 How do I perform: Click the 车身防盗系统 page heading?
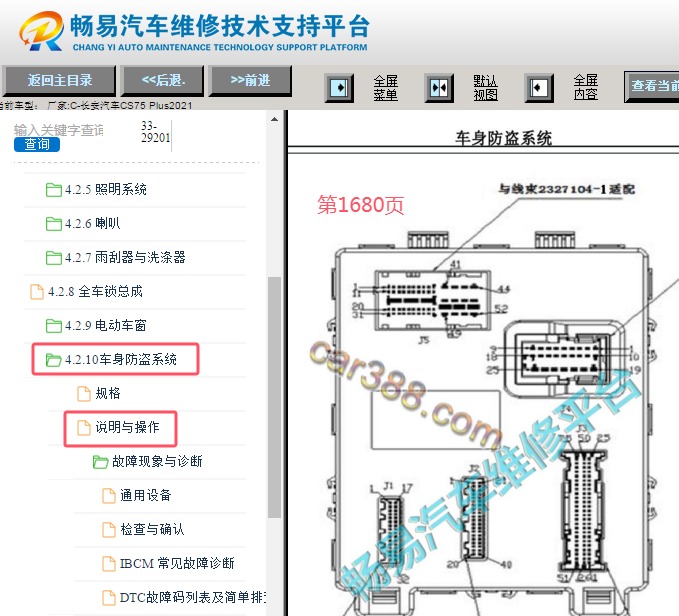[503, 139]
